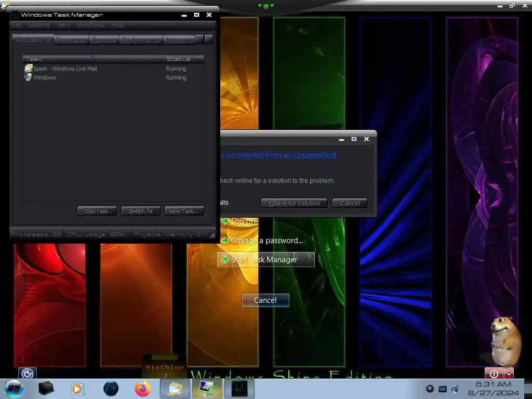Click the Windows Live Mail task icon
The image size is (532, 399).
coord(28,68)
